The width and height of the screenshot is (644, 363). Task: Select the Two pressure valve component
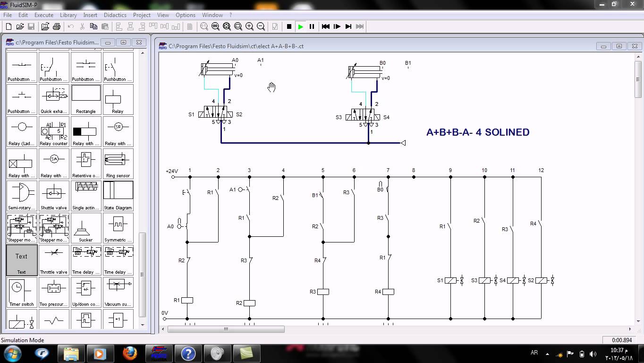54,292
